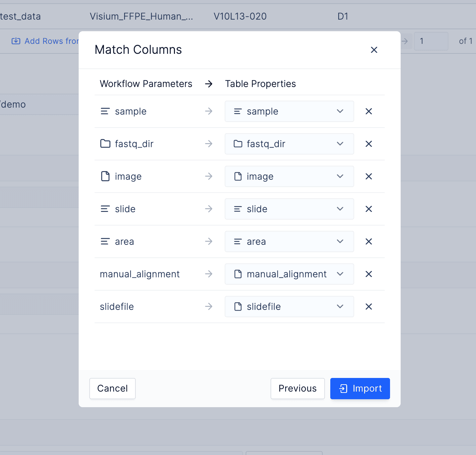Viewport: 476px width, 455px height.
Task: Remove the sample column mapping
Action: (369, 111)
